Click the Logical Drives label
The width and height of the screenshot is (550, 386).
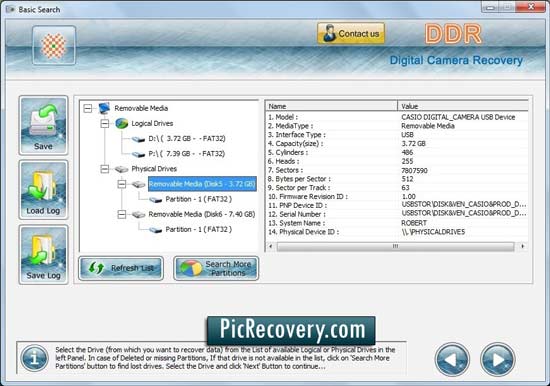152,124
